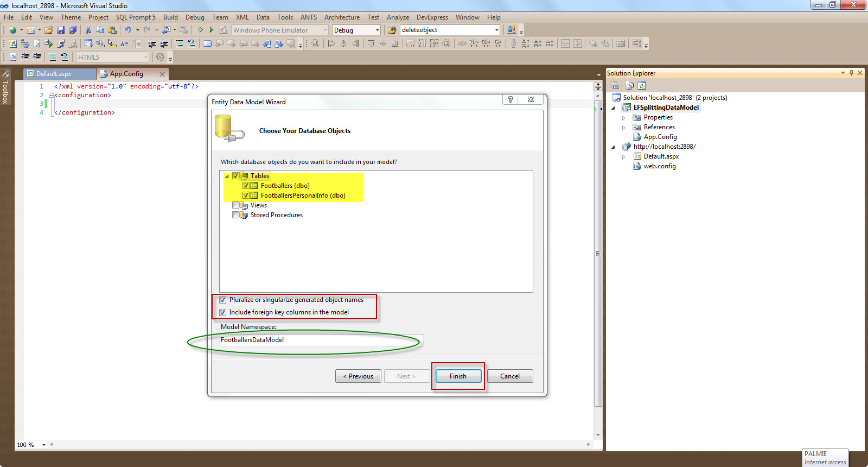Expand the Properties node in Solution Explorer
868x467 pixels.
tap(623, 118)
